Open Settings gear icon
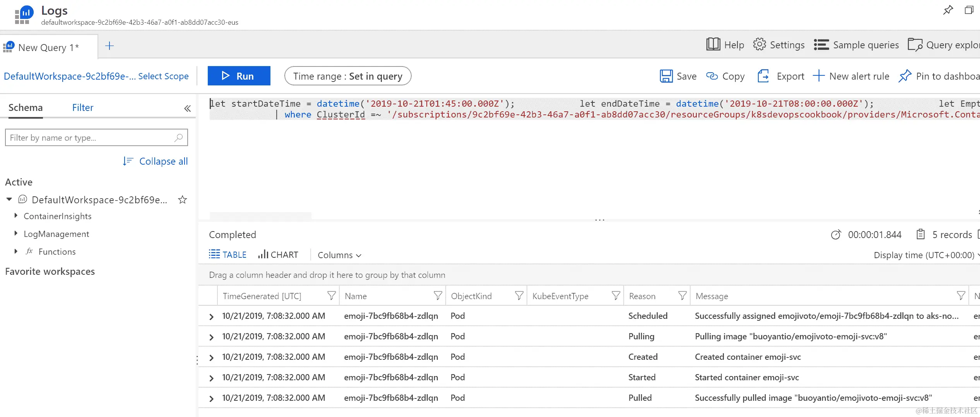Viewport: 980px width, 417px height. click(759, 44)
